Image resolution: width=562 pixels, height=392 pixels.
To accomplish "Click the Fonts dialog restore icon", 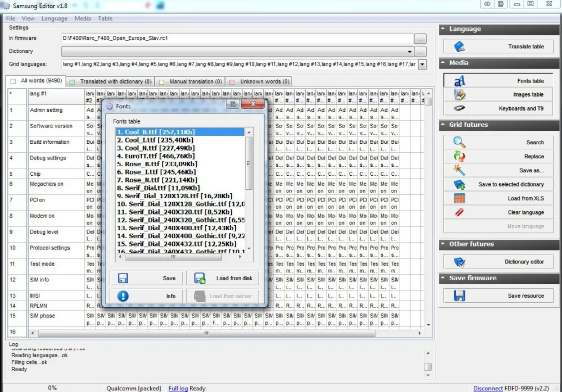I will pos(233,104).
